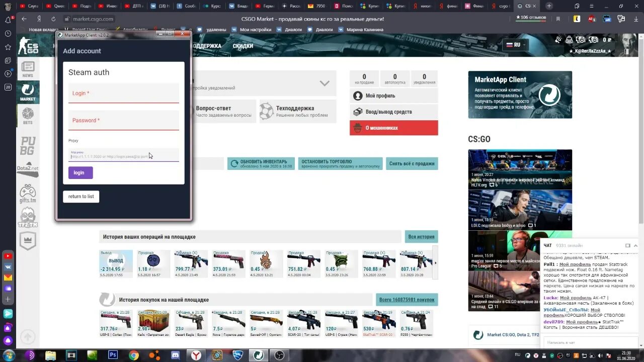Open the MarketApp Client banner

[x=520, y=95]
